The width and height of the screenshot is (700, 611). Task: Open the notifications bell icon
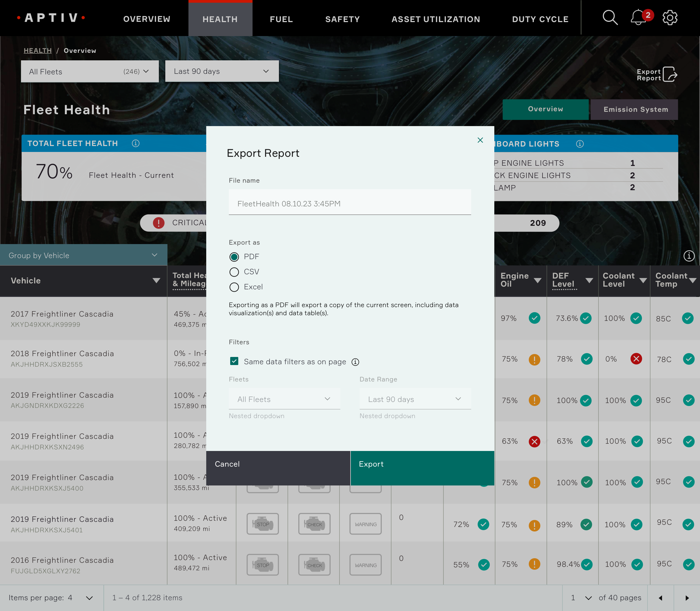tap(639, 18)
